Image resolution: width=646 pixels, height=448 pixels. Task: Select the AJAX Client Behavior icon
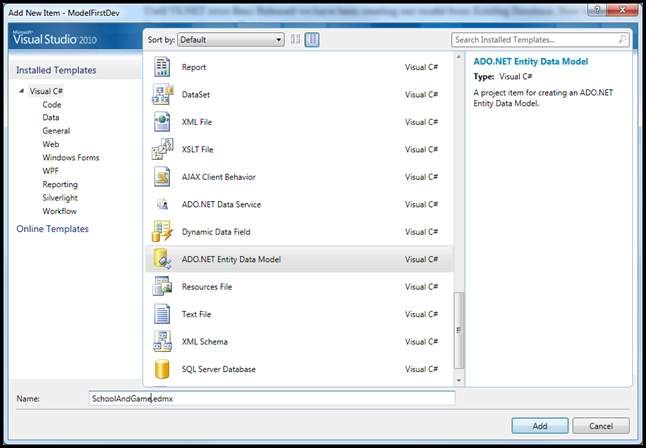(x=162, y=177)
